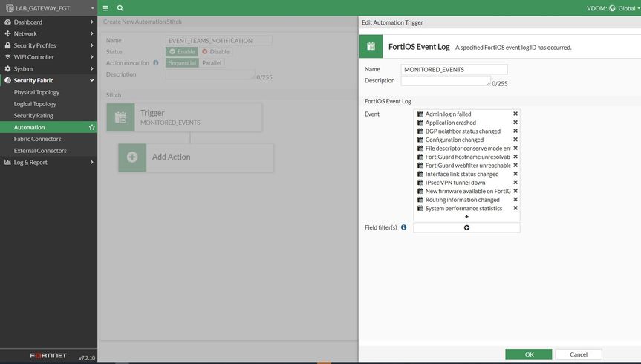The width and height of the screenshot is (641, 364).
Task: Click the FortiOS Event Log header icon
Action: pyautogui.click(x=371, y=46)
